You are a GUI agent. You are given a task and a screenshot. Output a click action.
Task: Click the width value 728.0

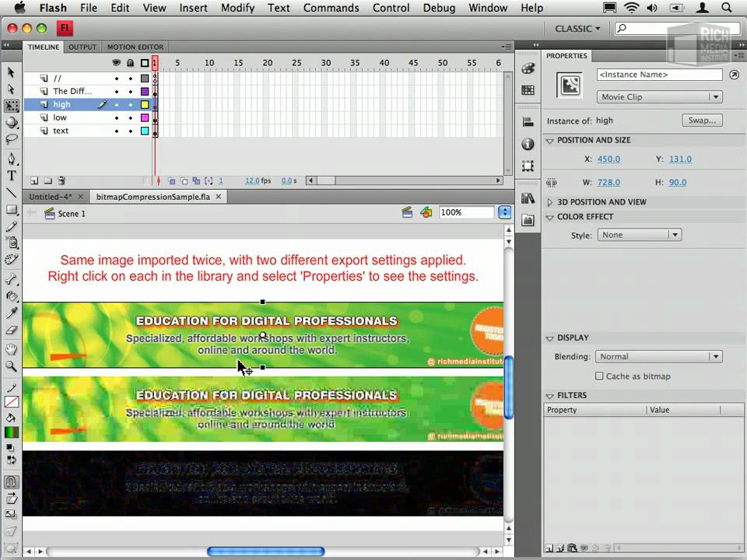[x=608, y=182]
